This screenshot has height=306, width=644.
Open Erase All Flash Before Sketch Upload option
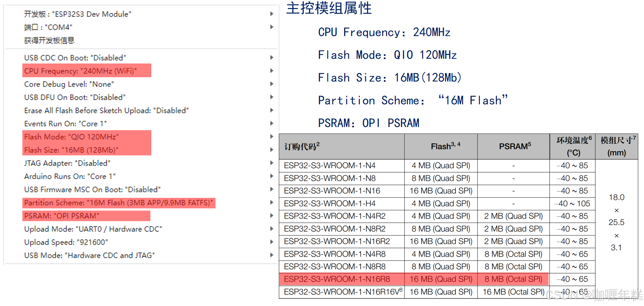point(140,110)
